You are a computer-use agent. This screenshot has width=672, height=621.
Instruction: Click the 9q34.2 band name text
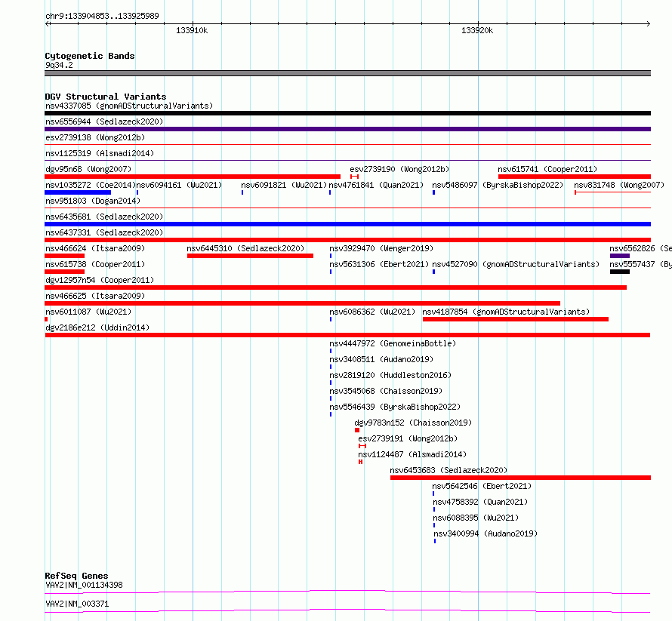click(59, 65)
